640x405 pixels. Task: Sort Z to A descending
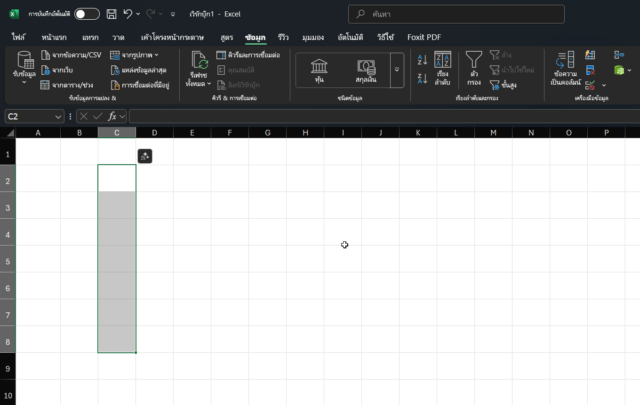point(422,78)
